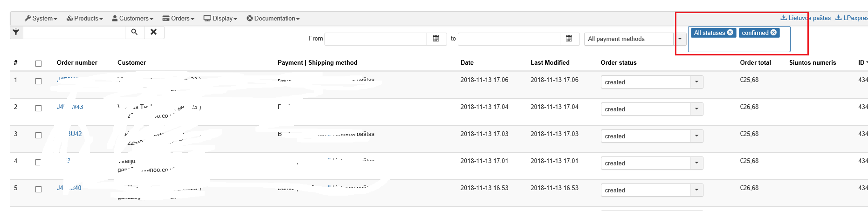This screenshot has width=868, height=211.
Task: Expand All payment methods dropdown
Action: (681, 39)
